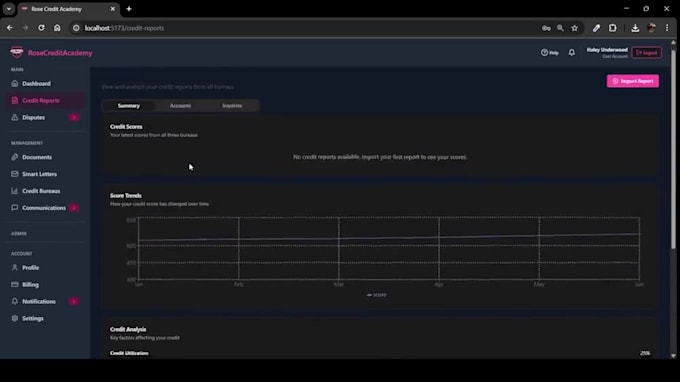680x382 pixels.
Task: Open Communications in the sidebar
Action: point(45,208)
